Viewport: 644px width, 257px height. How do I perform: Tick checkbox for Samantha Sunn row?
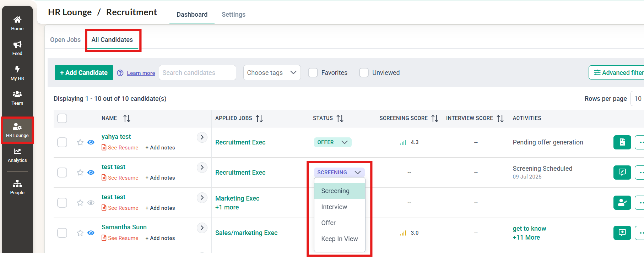(62, 233)
